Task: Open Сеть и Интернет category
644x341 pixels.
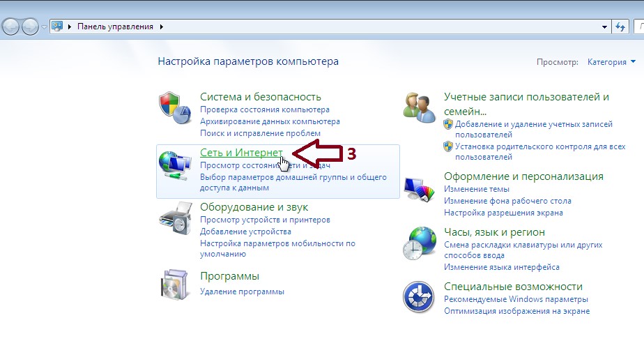Action: coord(241,153)
